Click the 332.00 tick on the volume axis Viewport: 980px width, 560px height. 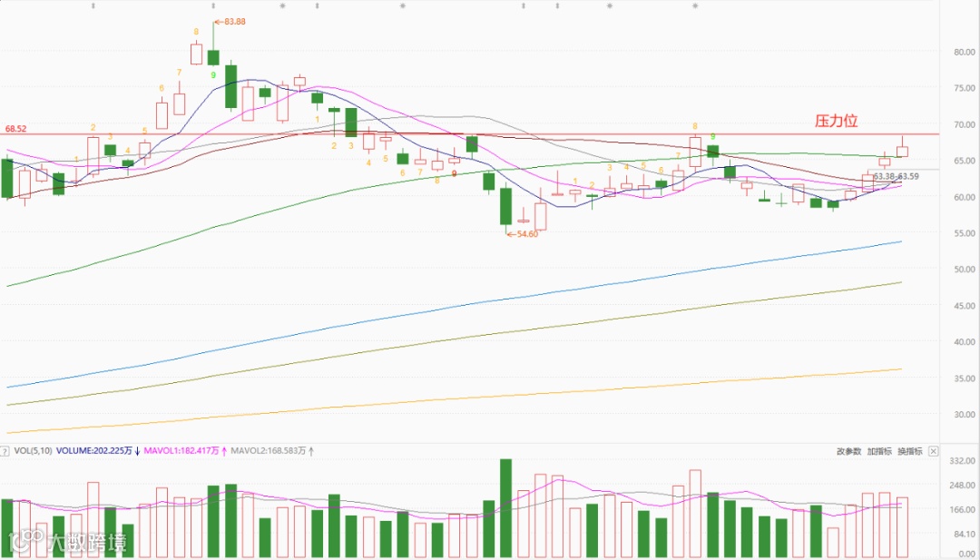(961, 461)
